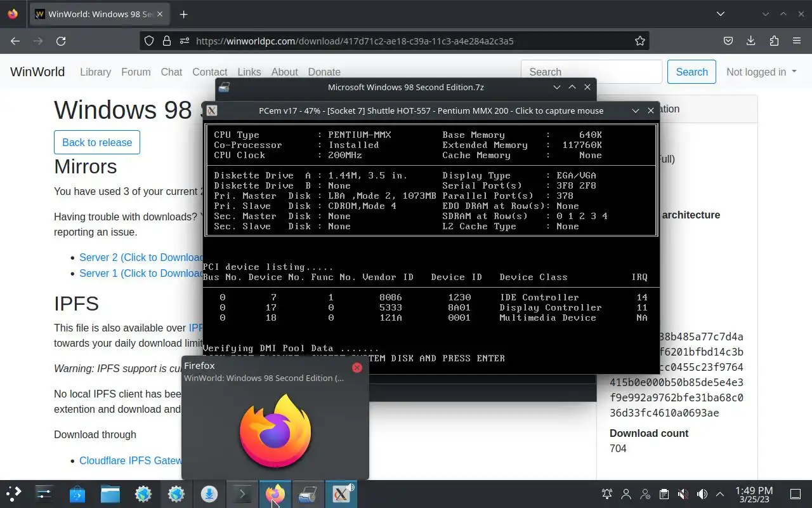Open the Chat nav item
The image size is (812, 508).
click(x=171, y=72)
